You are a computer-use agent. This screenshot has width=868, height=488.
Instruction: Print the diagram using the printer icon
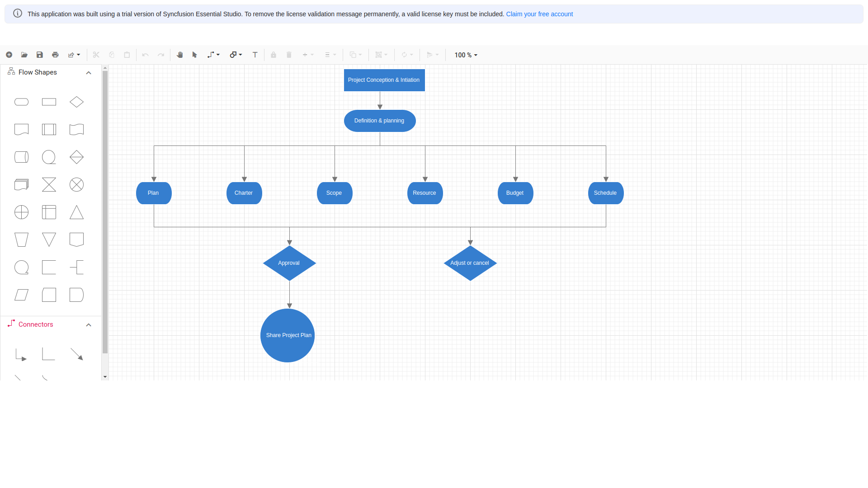pos(55,55)
